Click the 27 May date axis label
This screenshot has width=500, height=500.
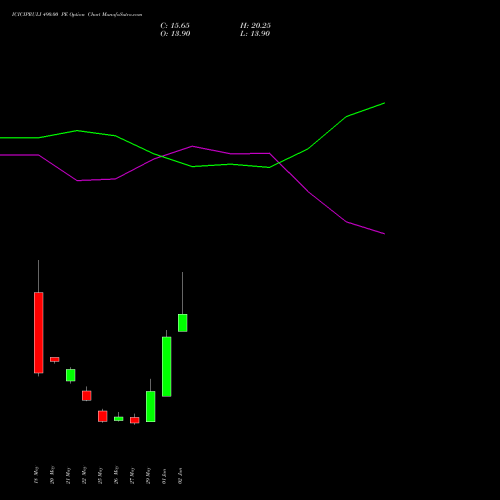(132, 475)
